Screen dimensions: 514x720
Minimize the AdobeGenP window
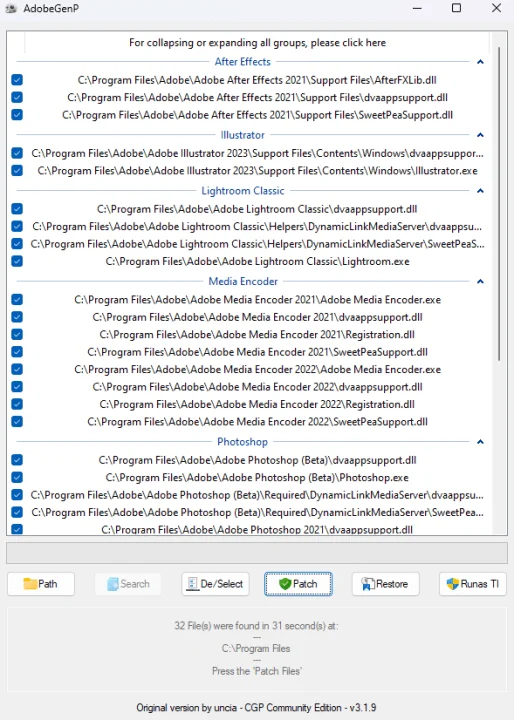click(x=417, y=8)
